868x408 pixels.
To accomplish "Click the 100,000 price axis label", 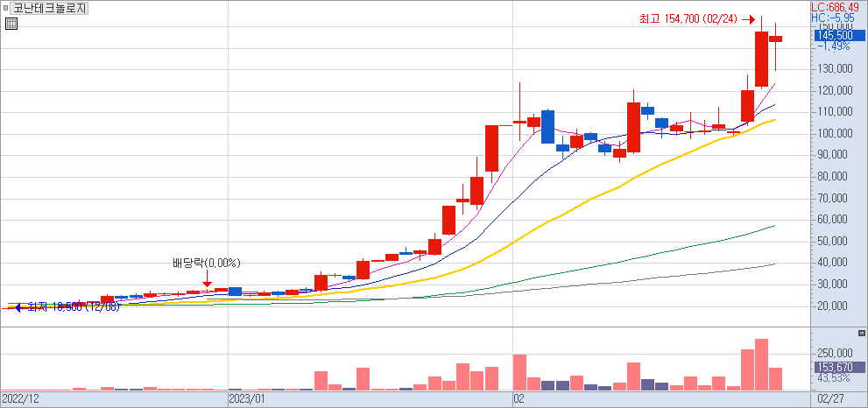I will point(834,134).
